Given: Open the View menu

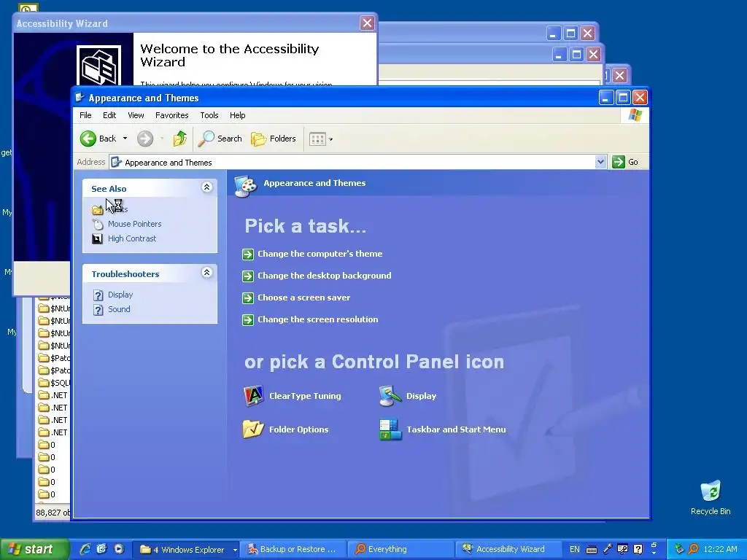Looking at the screenshot, I should [136, 115].
